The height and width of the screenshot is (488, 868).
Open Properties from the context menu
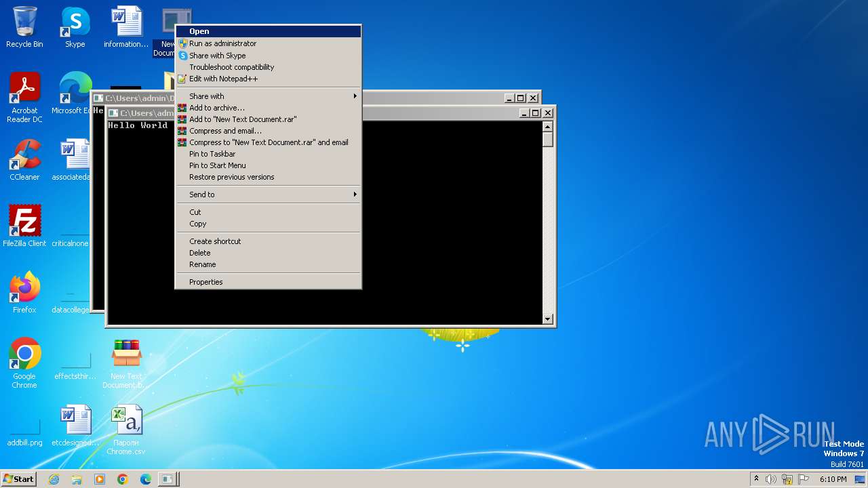pyautogui.click(x=268, y=282)
